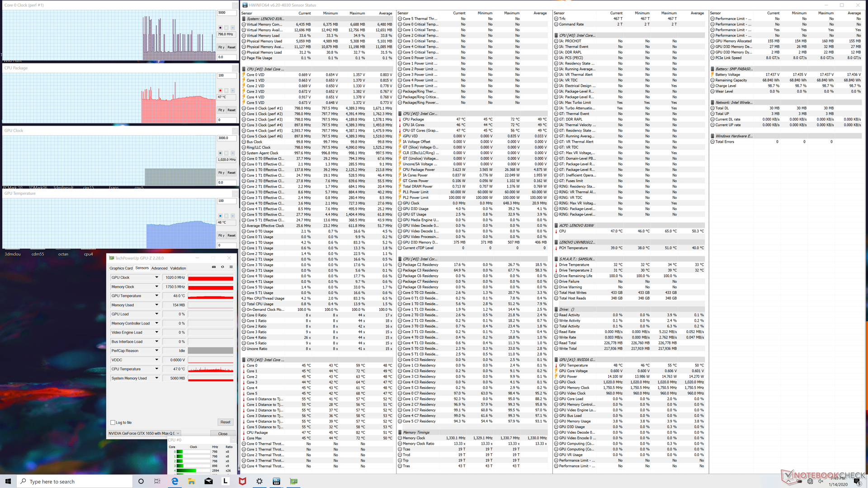This screenshot has height=488, width=868.
Task: Click Fit y in CPU Package graph
Action: [222, 110]
